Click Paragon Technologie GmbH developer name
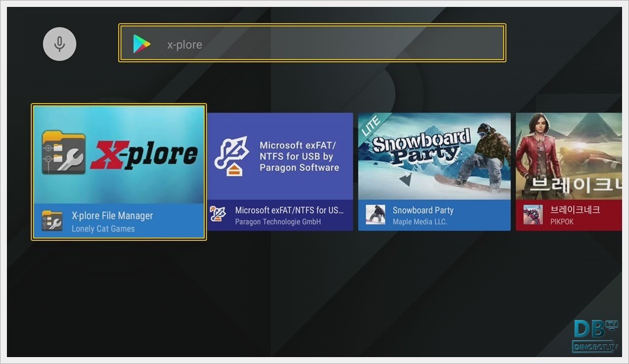629x364 pixels. pos(277,222)
